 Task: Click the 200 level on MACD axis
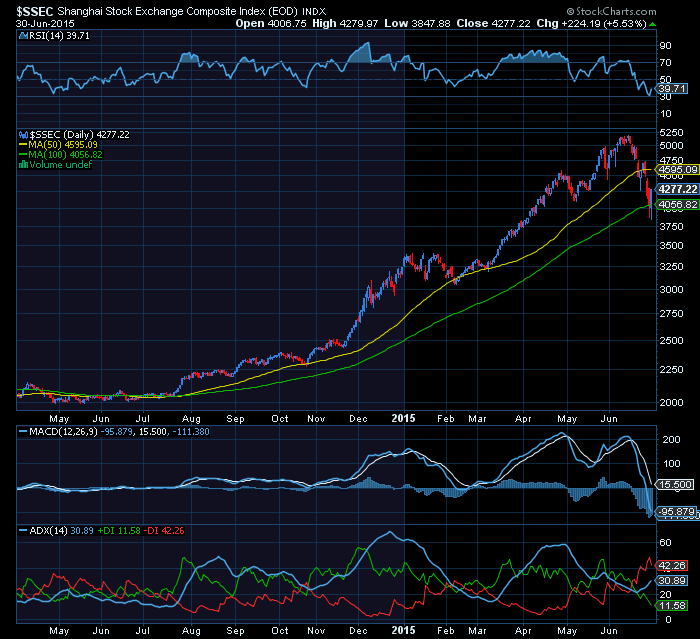tap(671, 439)
